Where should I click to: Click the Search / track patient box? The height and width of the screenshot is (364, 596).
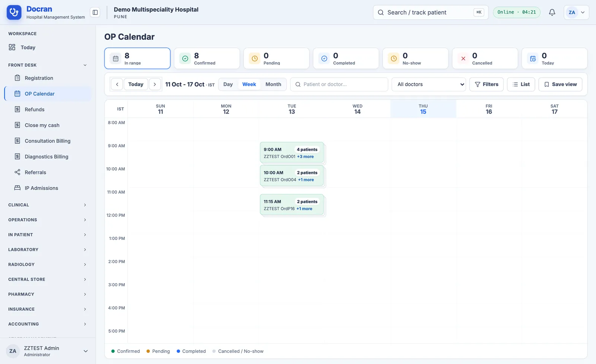pyautogui.click(x=431, y=12)
